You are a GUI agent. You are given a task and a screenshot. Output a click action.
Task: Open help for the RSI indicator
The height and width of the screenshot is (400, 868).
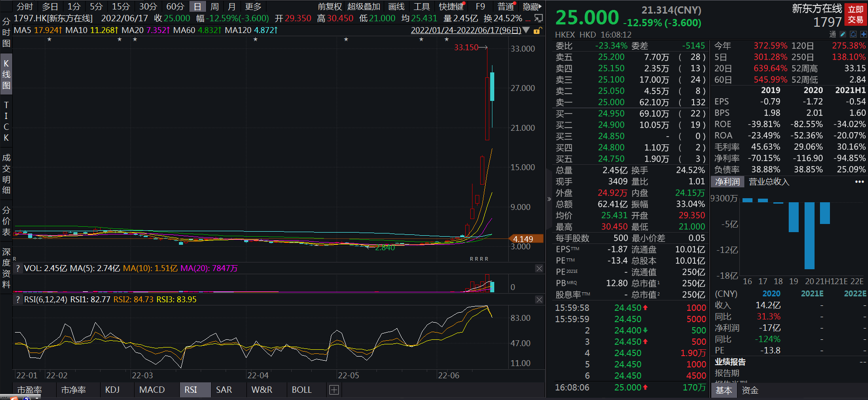(18, 300)
